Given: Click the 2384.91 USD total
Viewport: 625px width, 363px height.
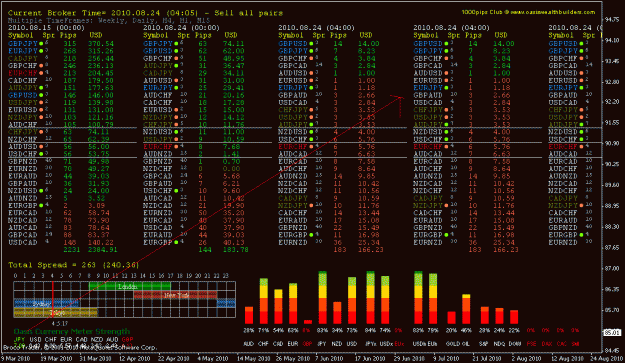Looking at the screenshot, I should [x=103, y=250].
